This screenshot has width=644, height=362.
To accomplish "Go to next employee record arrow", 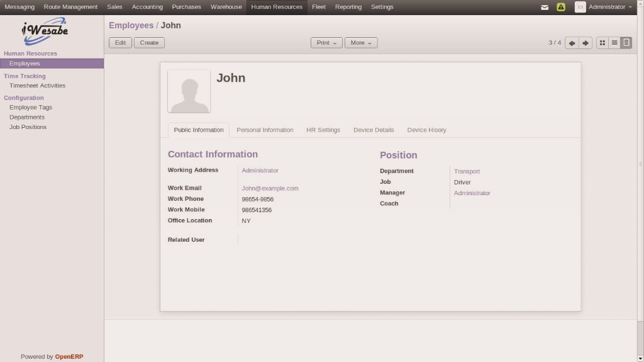I will (586, 43).
